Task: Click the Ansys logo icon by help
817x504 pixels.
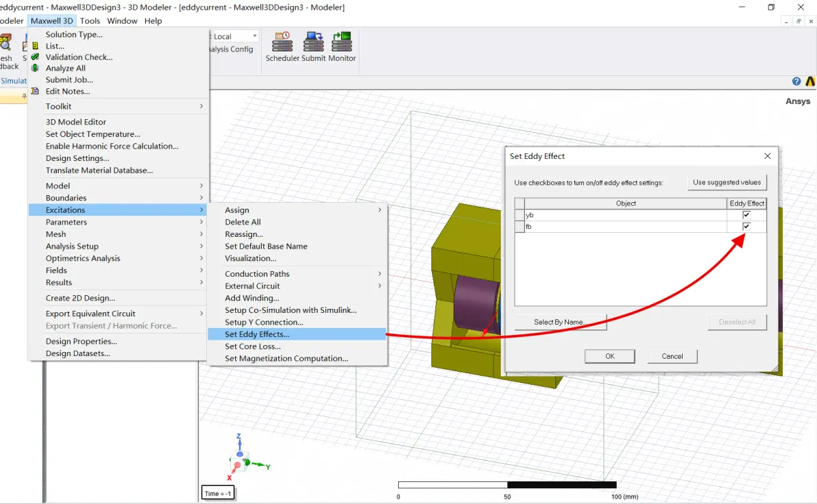Action: [810, 81]
